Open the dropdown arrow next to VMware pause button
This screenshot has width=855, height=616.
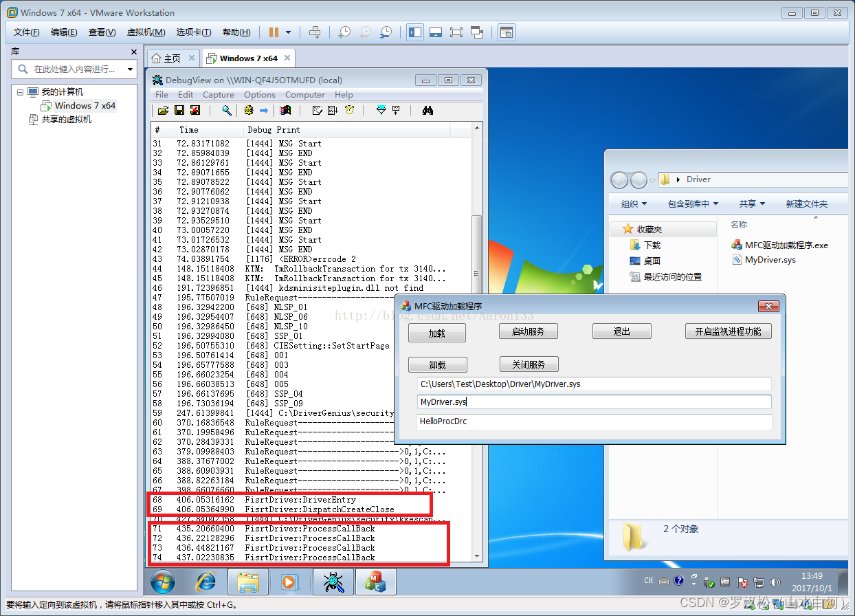pos(288,32)
